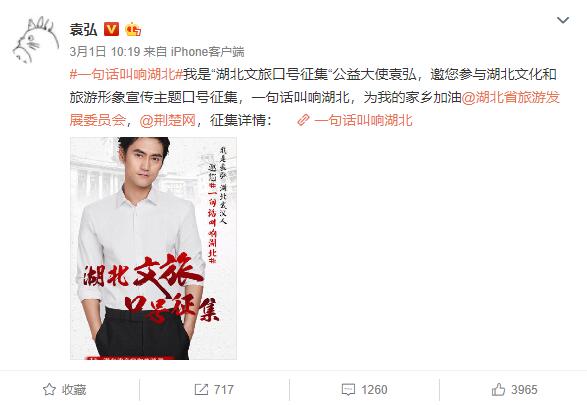The height and width of the screenshot is (405, 587).
Task: Open the @湖北省旅游发展委员会 mention
Action: (x=314, y=109)
